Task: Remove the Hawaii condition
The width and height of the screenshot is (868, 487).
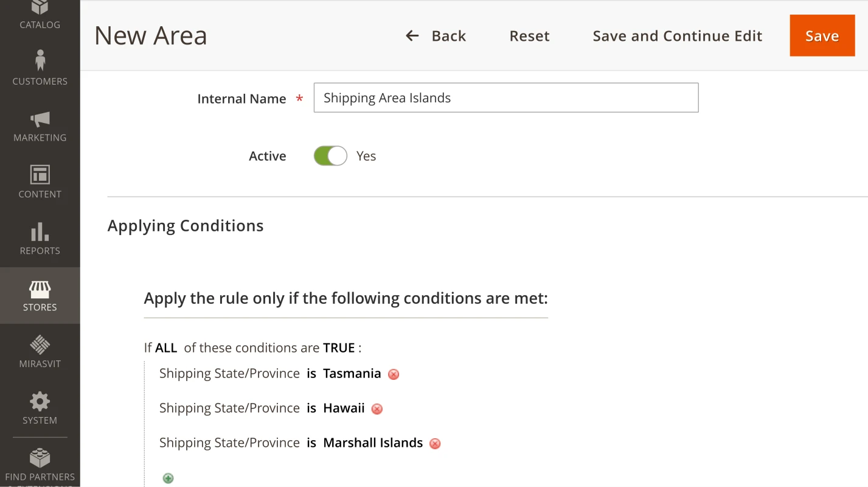Action: click(x=377, y=409)
